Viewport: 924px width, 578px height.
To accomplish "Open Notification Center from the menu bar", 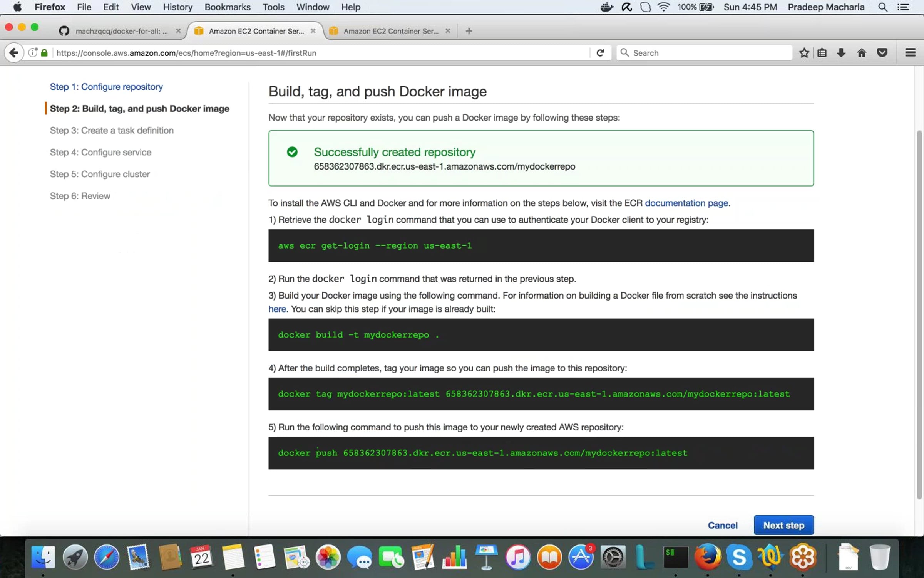I will [x=903, y=7].
